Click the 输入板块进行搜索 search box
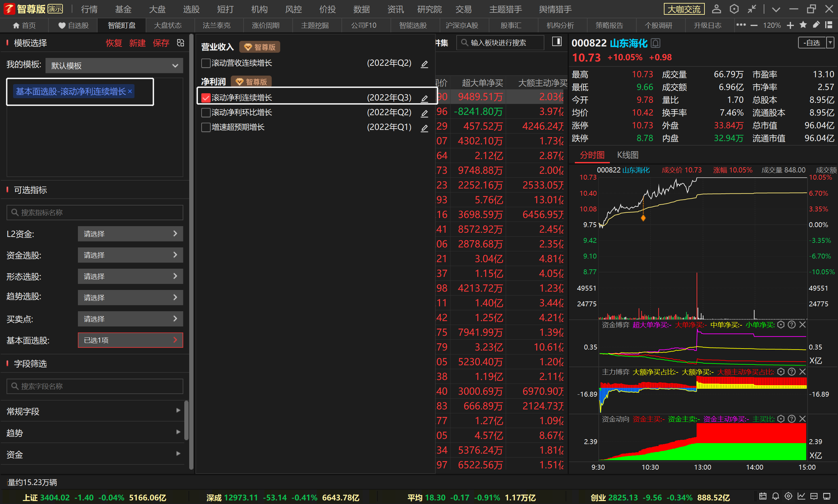Viewport: 838px width, 504px height. pyautogui.click(x=501, y=43)
